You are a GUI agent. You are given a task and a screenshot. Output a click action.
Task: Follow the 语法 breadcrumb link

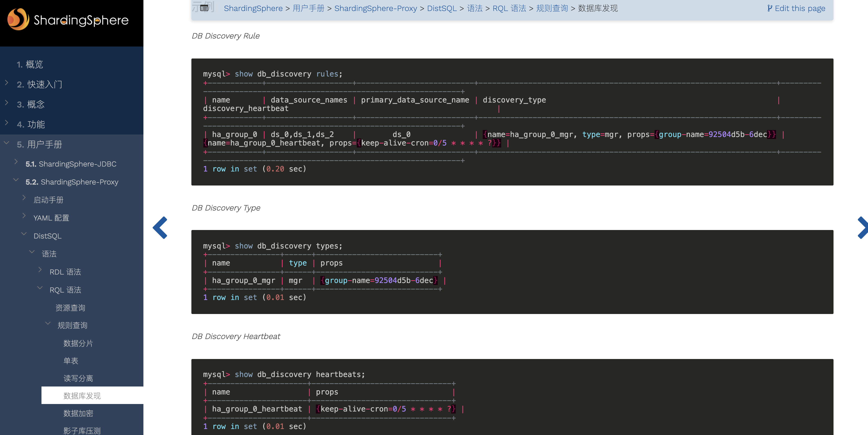[475, 8]
